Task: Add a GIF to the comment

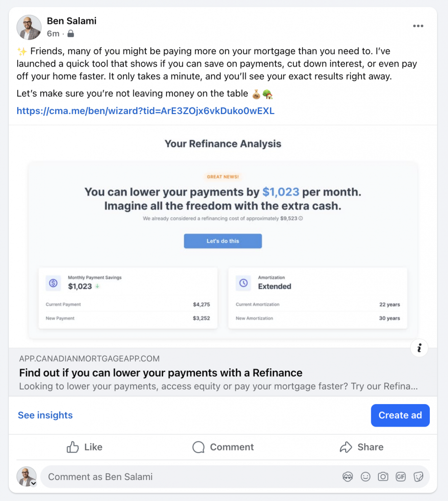Action: (x=401, y=477)
